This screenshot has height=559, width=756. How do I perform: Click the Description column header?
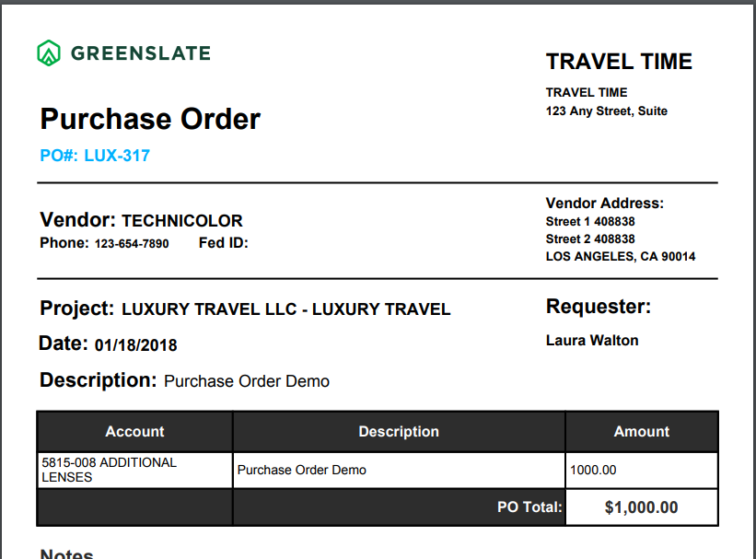coord(399,431)
